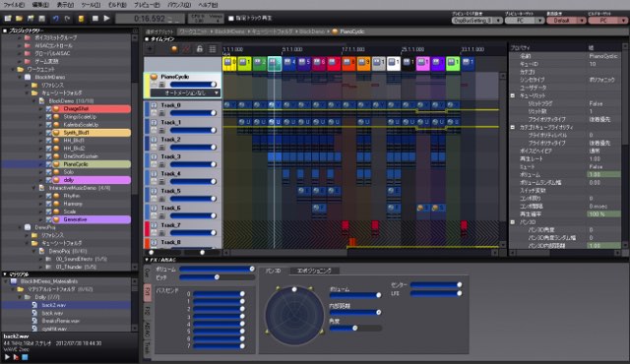Open the Help menu

(x=208, y=5)
